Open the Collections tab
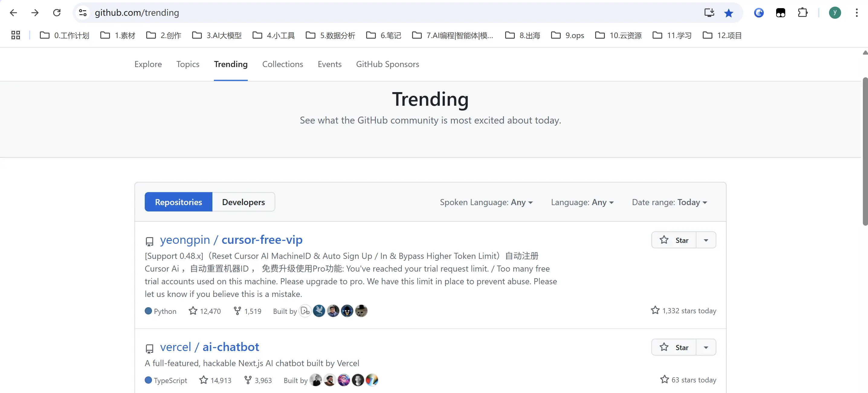The height and width of the screenshot is (393, 868). coord(283,64)
